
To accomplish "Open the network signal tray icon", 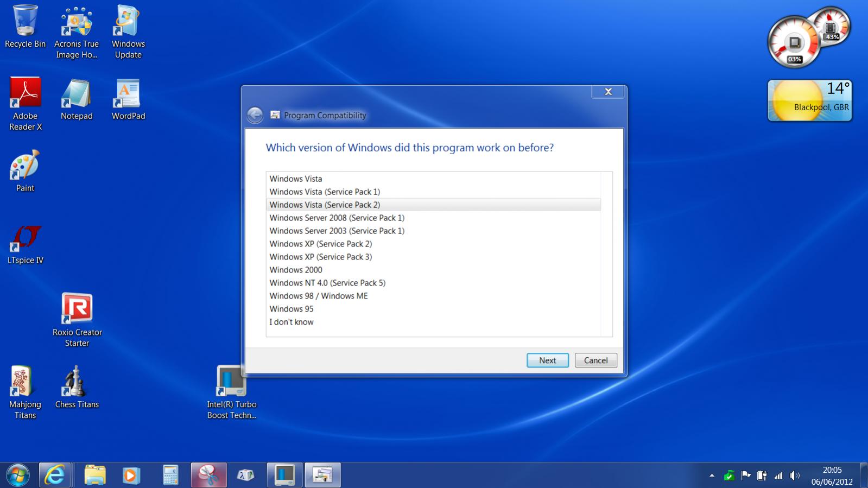I will (778, 476).
